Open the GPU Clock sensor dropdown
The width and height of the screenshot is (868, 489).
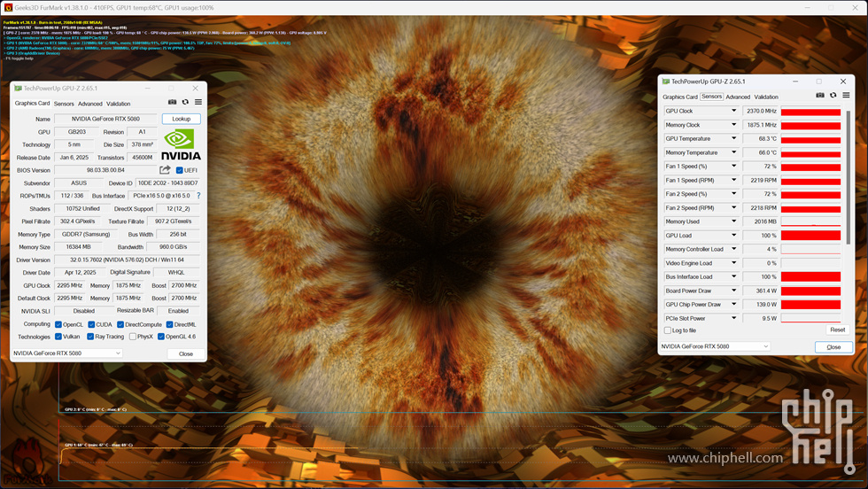[x=734, y=111]
